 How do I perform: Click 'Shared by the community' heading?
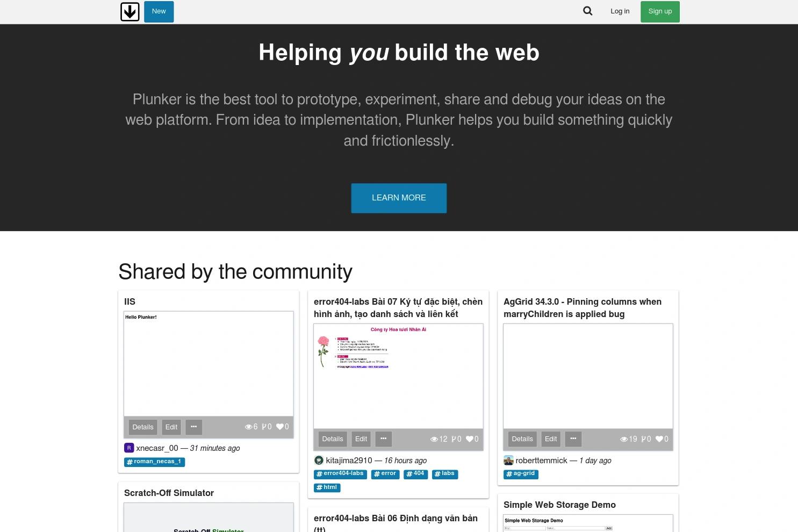point(235,272)
